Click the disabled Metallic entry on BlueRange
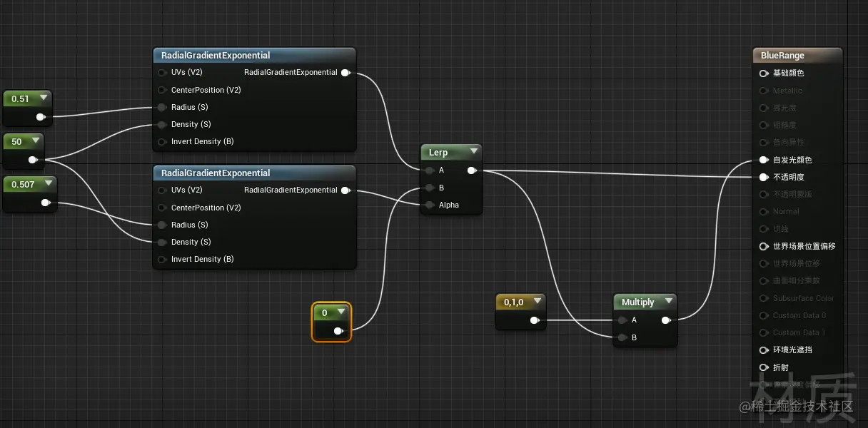 pyautogui.click(x=787, y=91)
